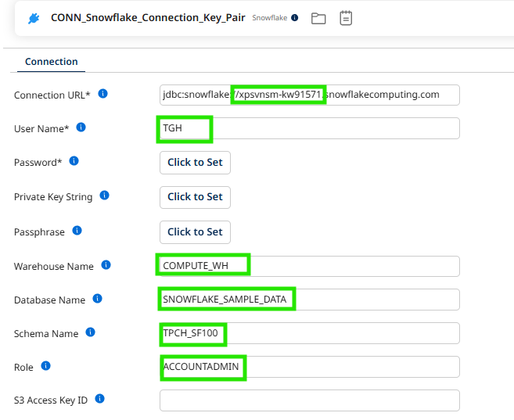Image resolution: width=514 pixels, height=420 pixels.
Task: Click the Passphrase label
Action: pyautogui.click(x=39, y=232)
